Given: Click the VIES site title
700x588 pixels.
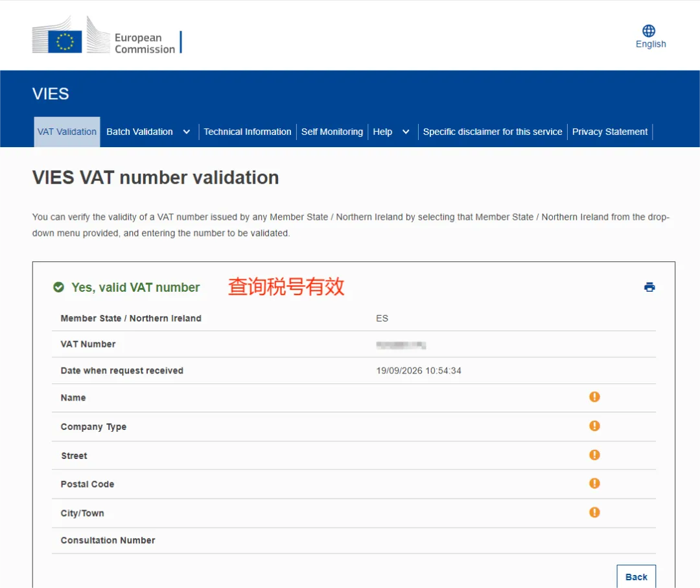Looking at the screenshot, I should [x=51, y=94].
